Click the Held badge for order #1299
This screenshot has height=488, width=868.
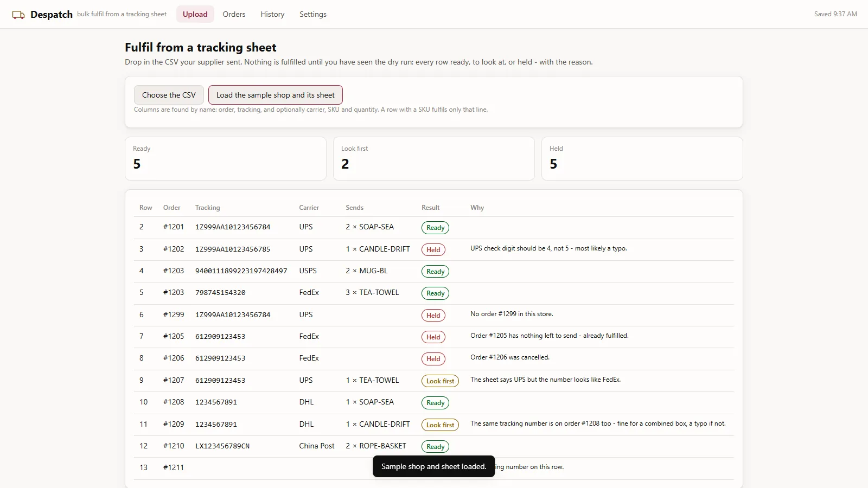[433, 316]
